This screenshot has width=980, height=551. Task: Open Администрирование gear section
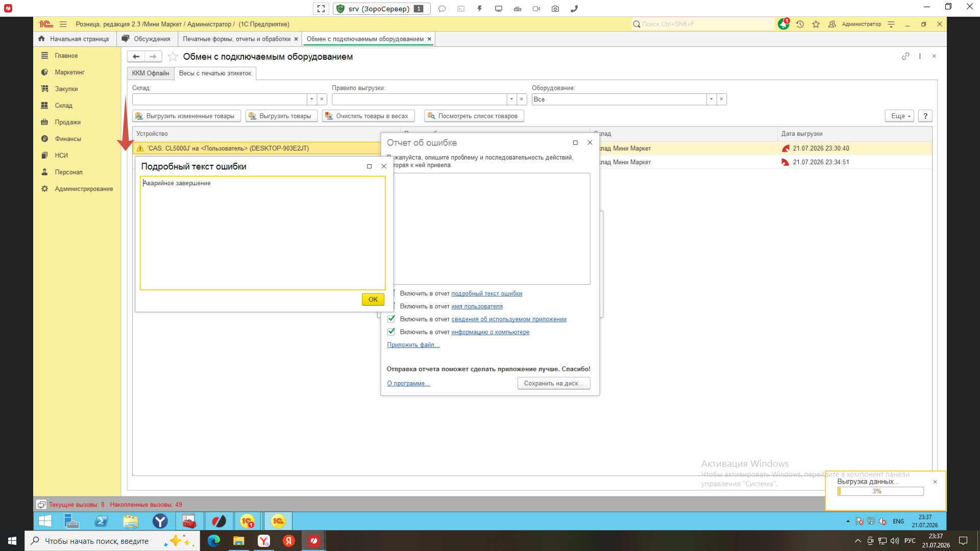pyautogui.click(x=78, y=189)
